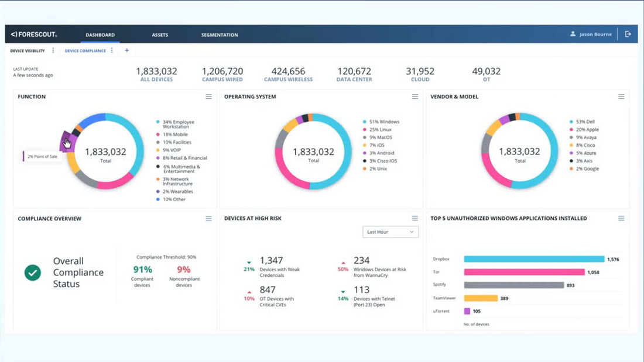
Task: Open the Operating System panel options menu
Action: pyautogui.click(x=415, y=96)
